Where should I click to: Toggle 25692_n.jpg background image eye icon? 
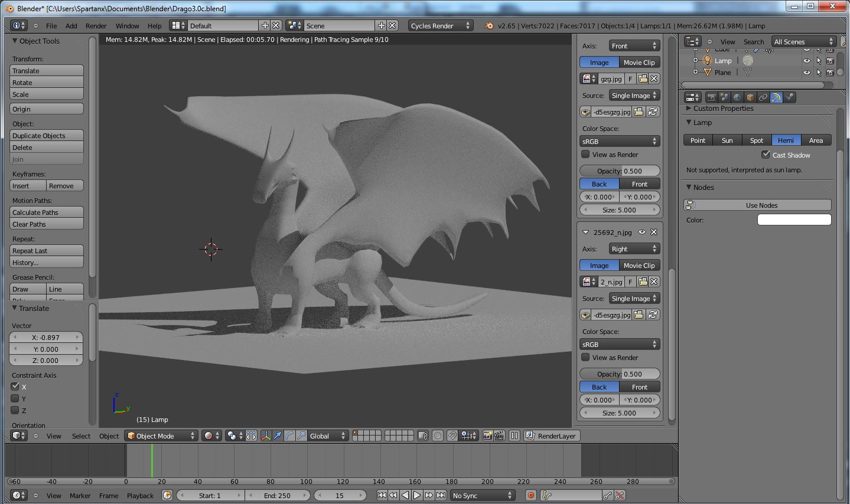tap(642, 232)
